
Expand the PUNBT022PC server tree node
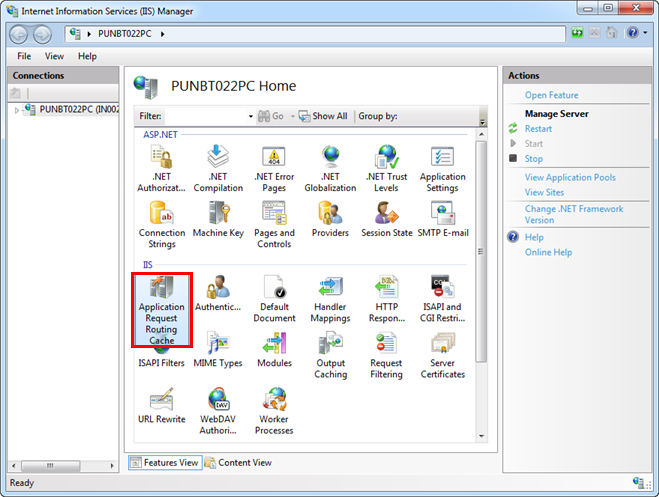pyautogui.click(x=16, y=110)
